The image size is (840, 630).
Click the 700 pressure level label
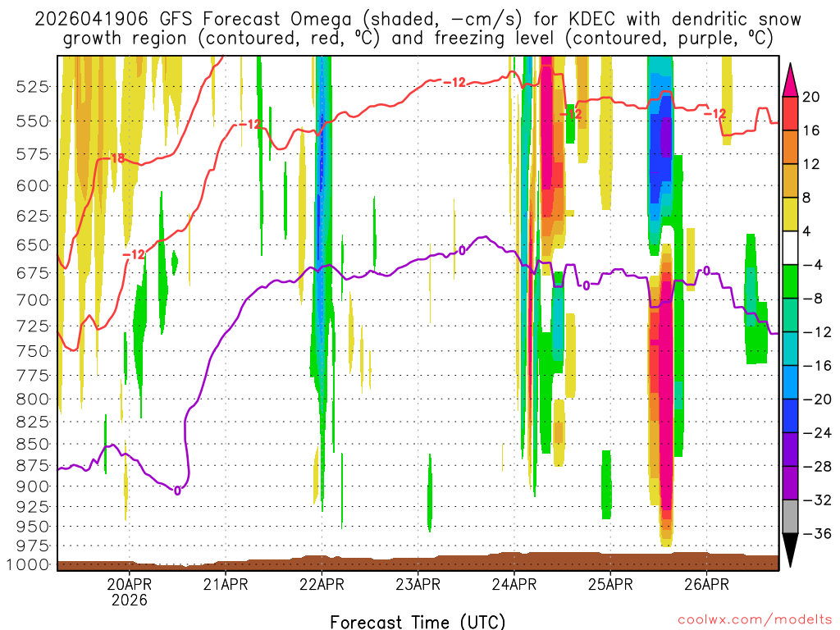pyautogui.click(x=33, y=300)
